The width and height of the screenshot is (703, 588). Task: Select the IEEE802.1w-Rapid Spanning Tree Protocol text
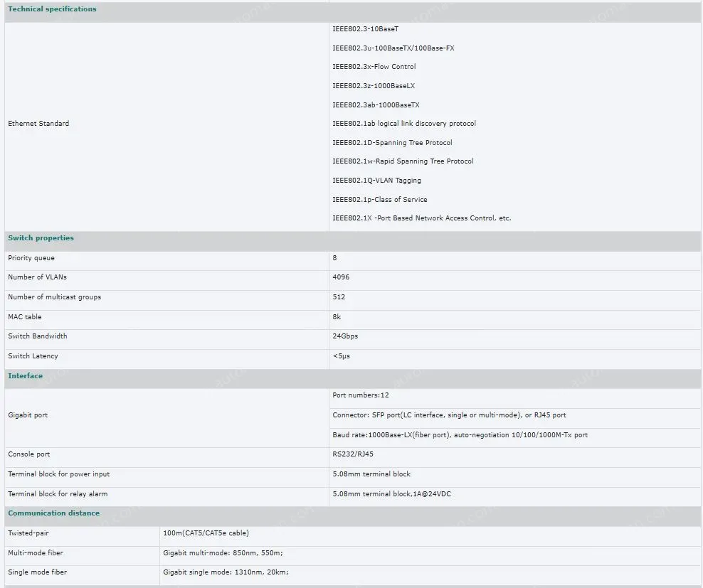point(403,161)
